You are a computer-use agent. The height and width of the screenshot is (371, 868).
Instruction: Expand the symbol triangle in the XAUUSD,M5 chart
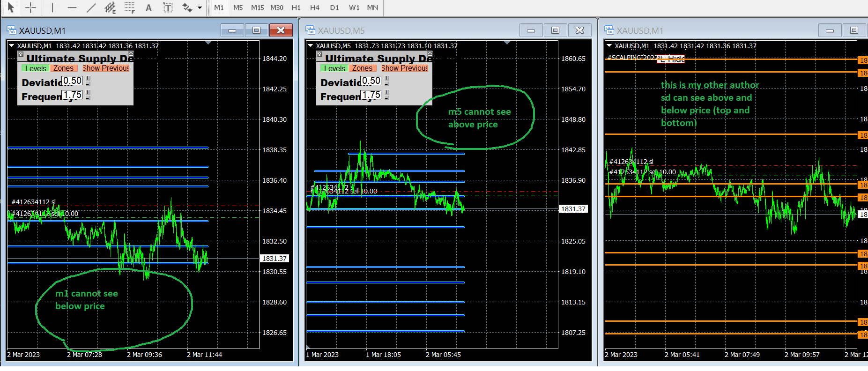coord(311,45)
